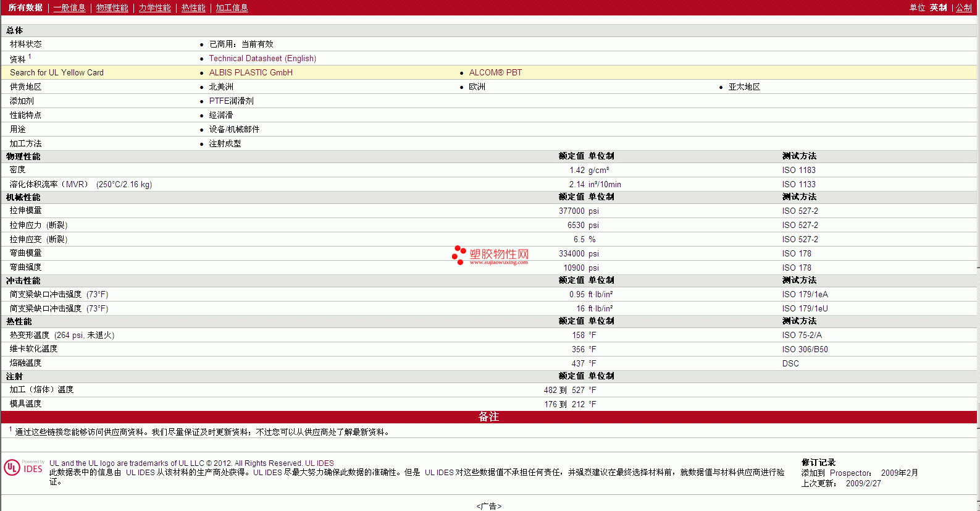The width and height of the screenshot is (980, 511).
Task: Select the 拉伸模量 value 377000
Action: 572,211
